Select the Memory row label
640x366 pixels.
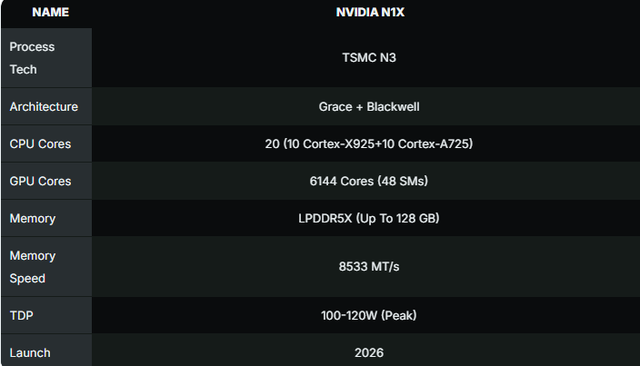coord(32,218)
